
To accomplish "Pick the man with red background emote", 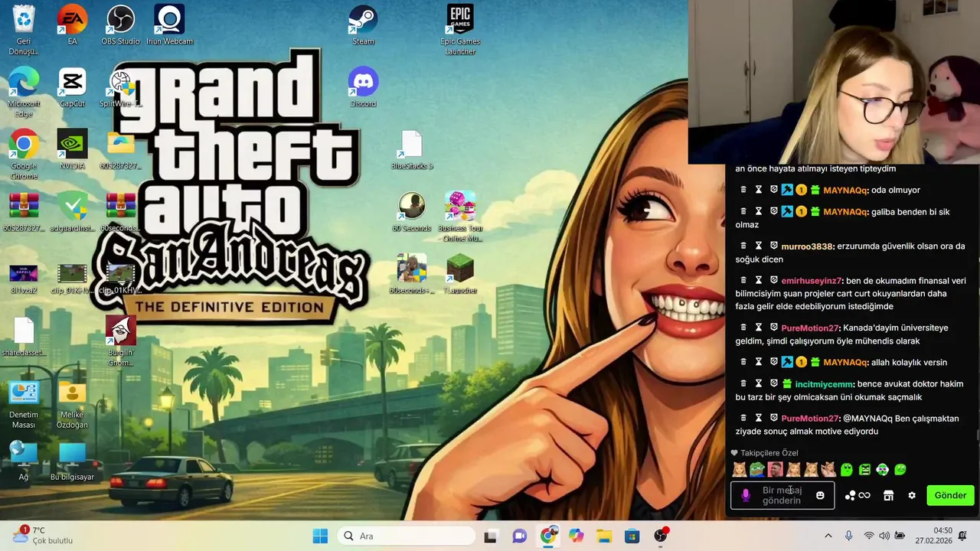I will (775, 470).
